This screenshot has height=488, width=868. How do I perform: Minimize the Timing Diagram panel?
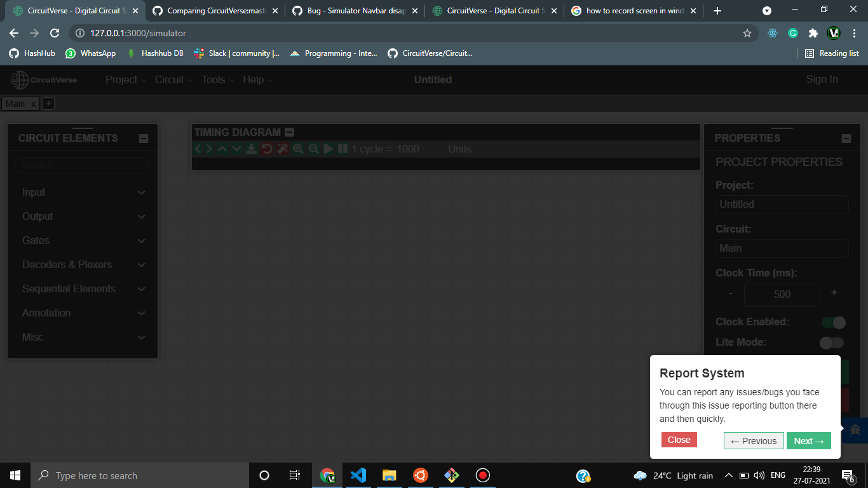(x=289, y=132)
